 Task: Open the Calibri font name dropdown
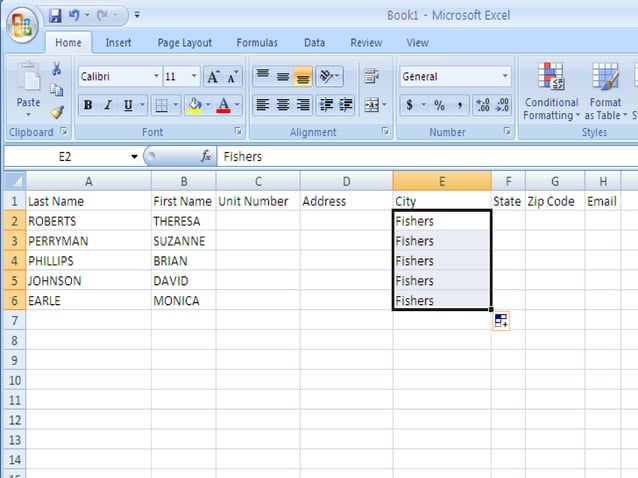tap(156, 76)
